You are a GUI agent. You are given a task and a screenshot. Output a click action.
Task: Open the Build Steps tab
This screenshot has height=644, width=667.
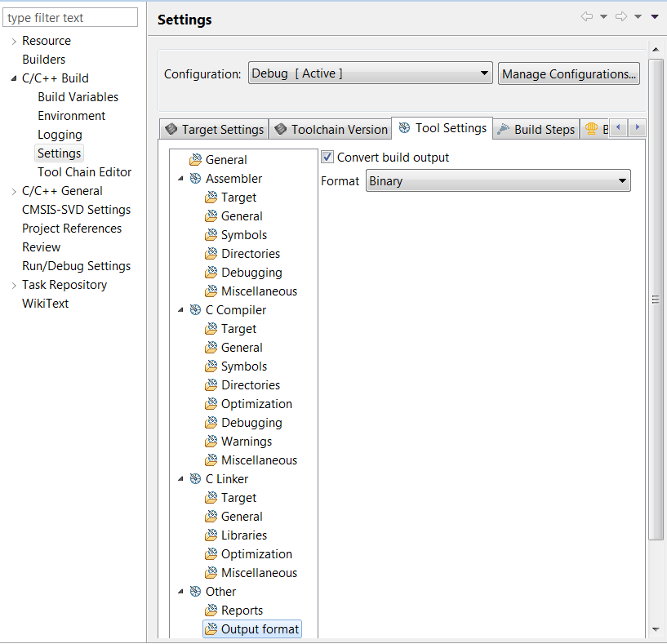536,130
